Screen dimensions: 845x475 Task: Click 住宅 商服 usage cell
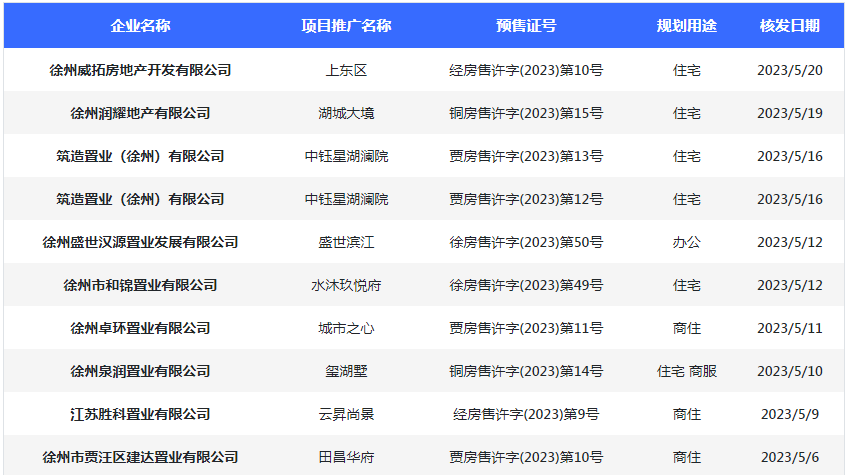click(687, 371)
